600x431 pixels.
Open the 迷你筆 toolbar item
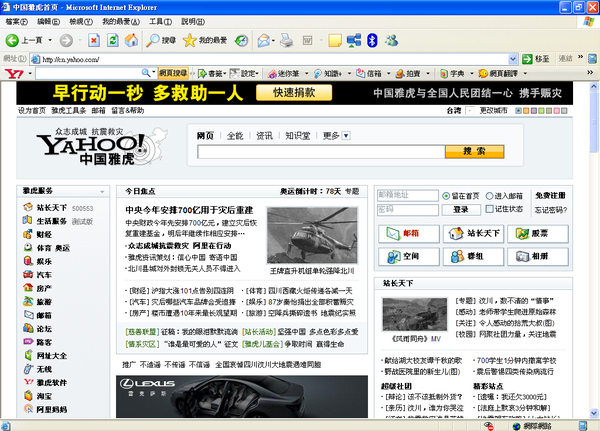285,73
